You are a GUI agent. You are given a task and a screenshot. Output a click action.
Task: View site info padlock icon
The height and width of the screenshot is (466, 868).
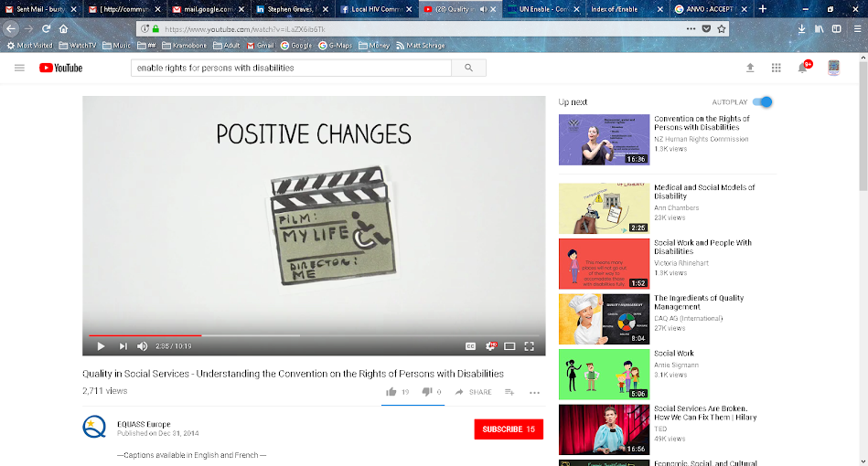155,28
